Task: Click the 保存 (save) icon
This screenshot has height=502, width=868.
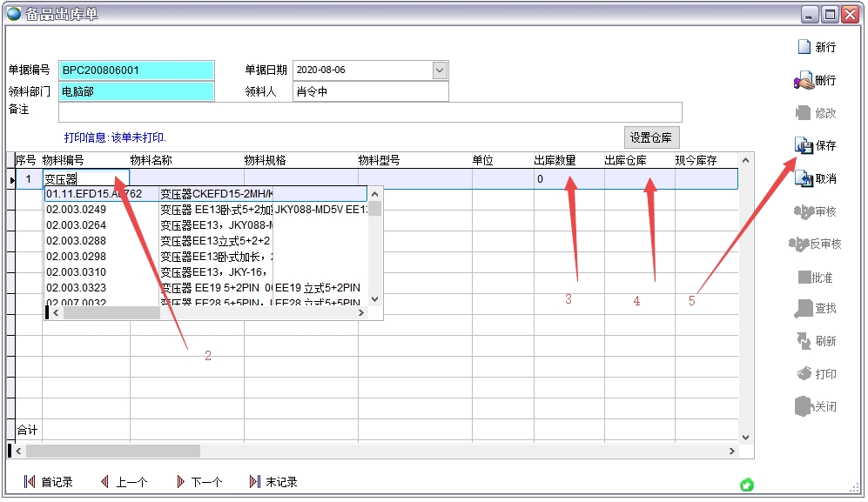Action: click(x=804, y=145)
